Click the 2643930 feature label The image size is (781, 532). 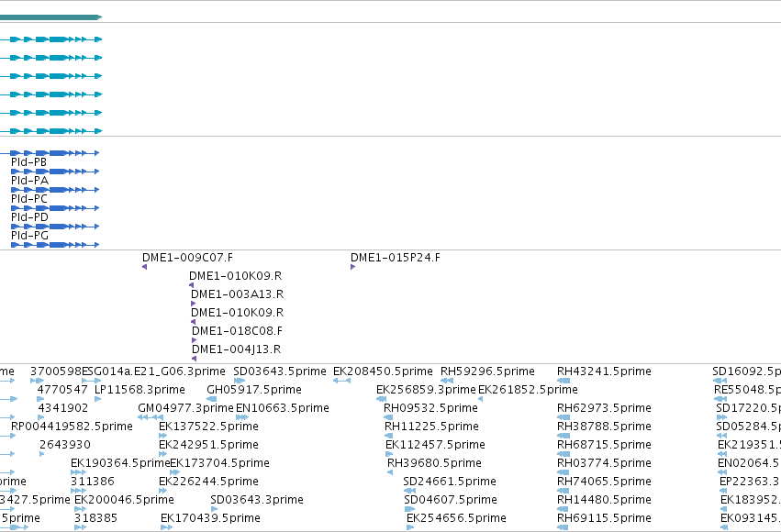point(65,445)
